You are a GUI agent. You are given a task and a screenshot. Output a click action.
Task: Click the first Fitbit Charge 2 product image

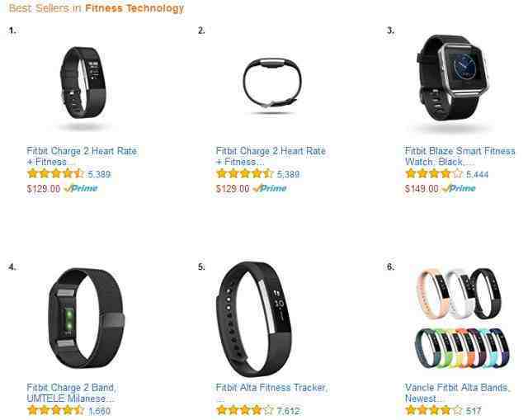pyautogui.click(x=82, y=83)
